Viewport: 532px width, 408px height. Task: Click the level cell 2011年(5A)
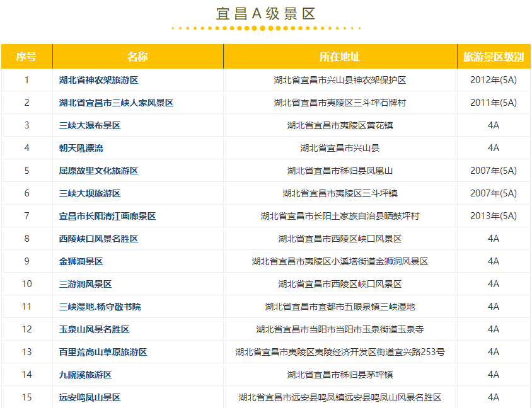[494, 103]
